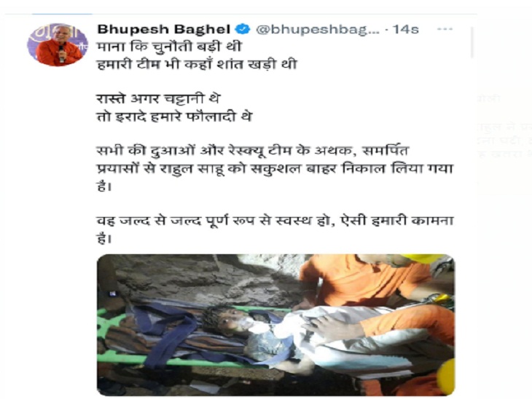Click the scrollbar right of the tweet header
The width and height of the screenshot is (532, 399).
pos(472,42)
